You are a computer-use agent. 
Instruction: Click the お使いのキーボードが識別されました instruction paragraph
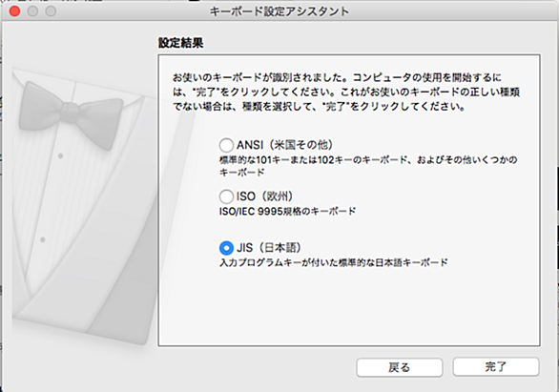tap(346, 92)
